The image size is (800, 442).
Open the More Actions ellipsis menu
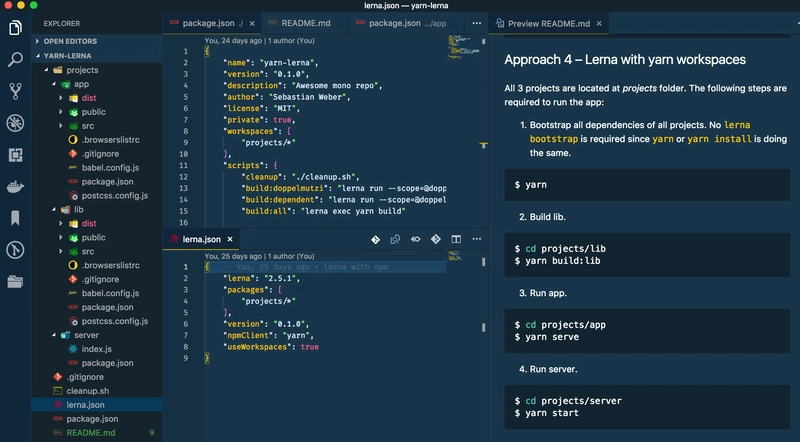pyautogui.click(x=477, y=240)
